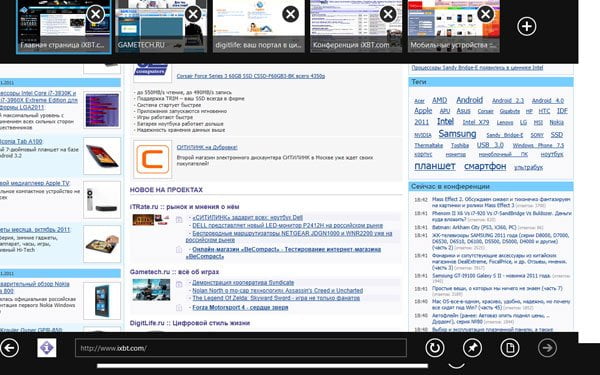Click the USB 3.0 tag

[x=490, y=145]
